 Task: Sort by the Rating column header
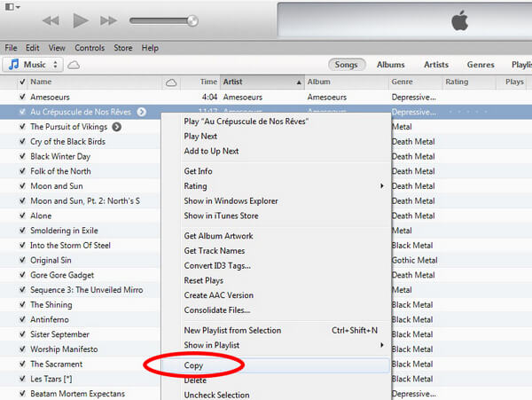(x=469, y=82)
